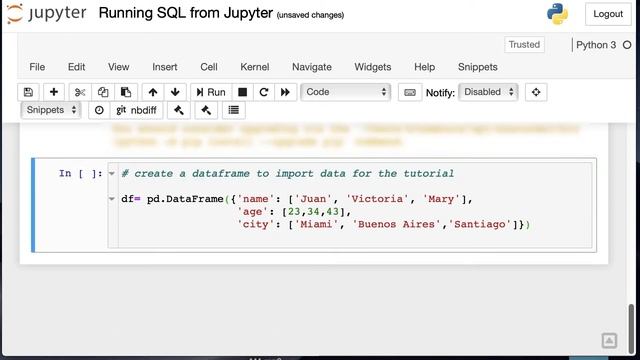
Task: Click the 'Buenos Aires' string in code
Action: (396, 224)
